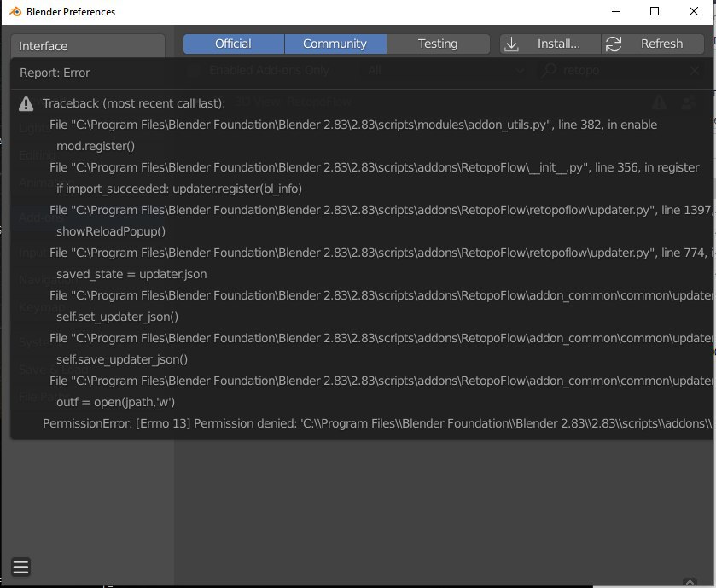This screenshot has height=588, width=716.
Task: Toggle the Official add-ons filter
Action: [233, 44]
